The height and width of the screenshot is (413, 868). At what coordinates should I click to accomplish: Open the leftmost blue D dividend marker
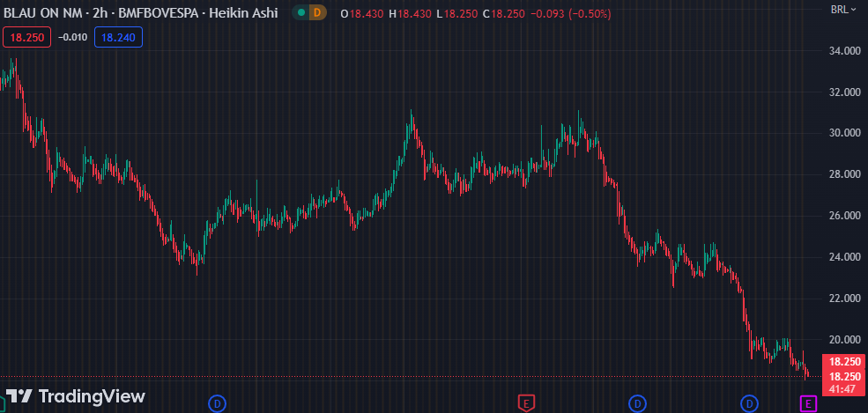(217, 403)
